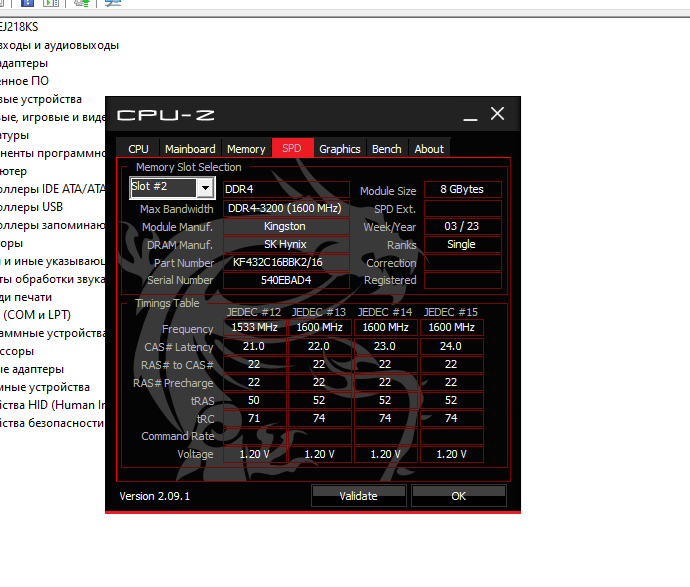Click the 24.0 CAS# Latency value
This screenshot has width=690, height=587.
pyautogui.click(x=451, y=346)
